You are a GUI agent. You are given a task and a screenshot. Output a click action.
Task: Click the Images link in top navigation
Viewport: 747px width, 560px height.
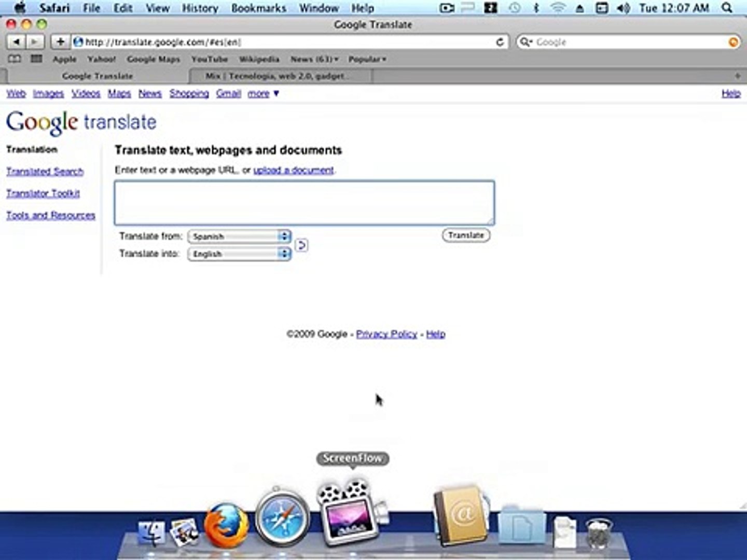pyautogui.click(x=48, y=93)
